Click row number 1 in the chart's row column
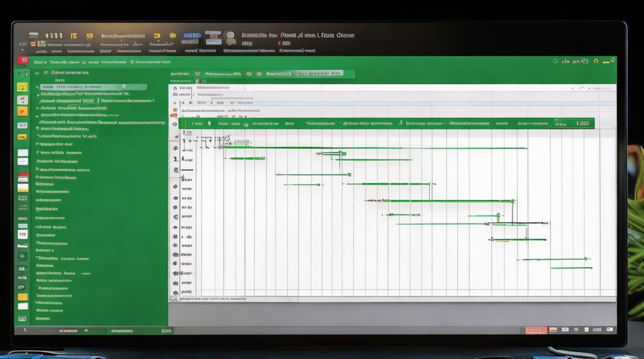 (175, 159)
